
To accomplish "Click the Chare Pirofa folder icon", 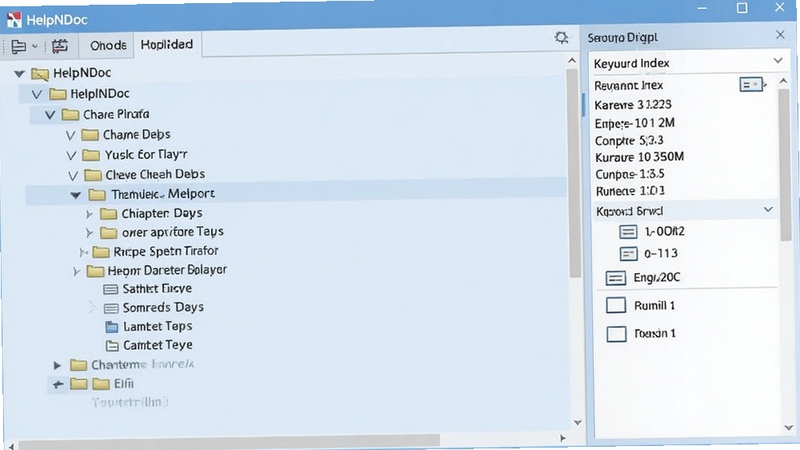I will click(x=70, y=114).
